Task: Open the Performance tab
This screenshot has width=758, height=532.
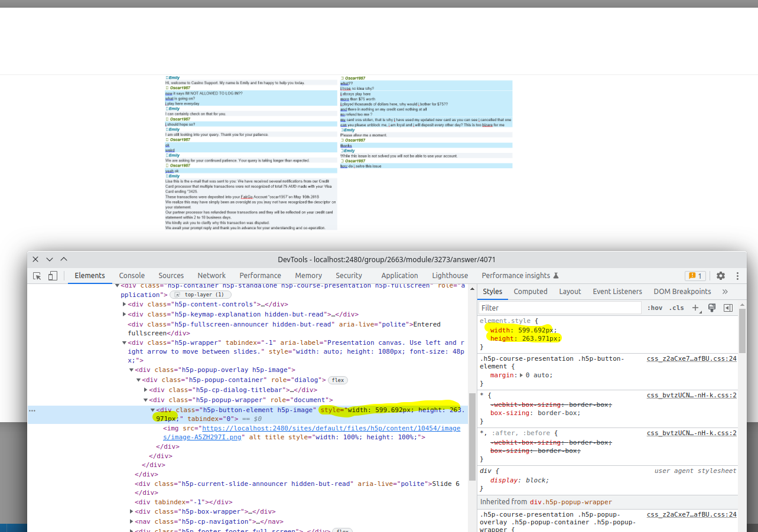Action: 260,276
